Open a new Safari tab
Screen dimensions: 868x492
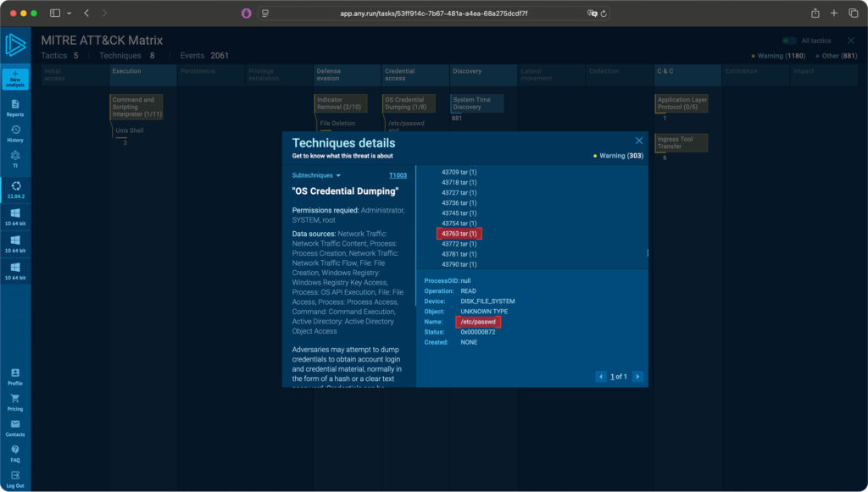[834, 14]
